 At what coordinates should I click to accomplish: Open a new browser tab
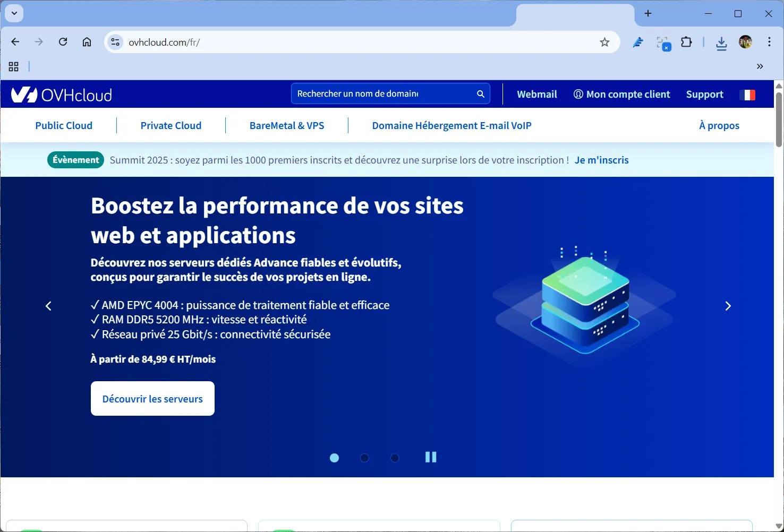(x=648, y=13)
